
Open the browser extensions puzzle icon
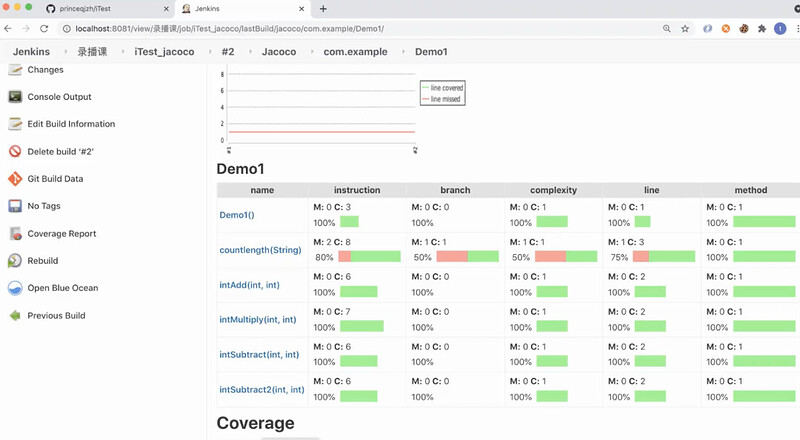coord(762,29)
